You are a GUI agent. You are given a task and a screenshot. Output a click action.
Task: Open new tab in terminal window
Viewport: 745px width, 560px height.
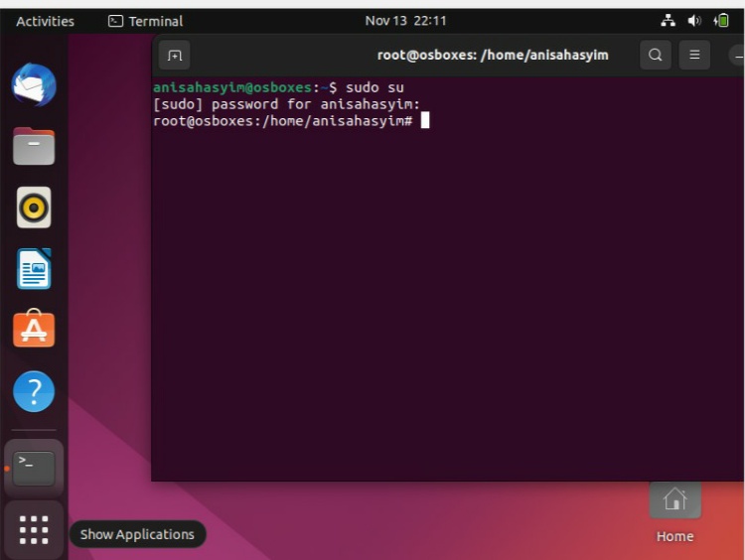(x=175, y=55)
